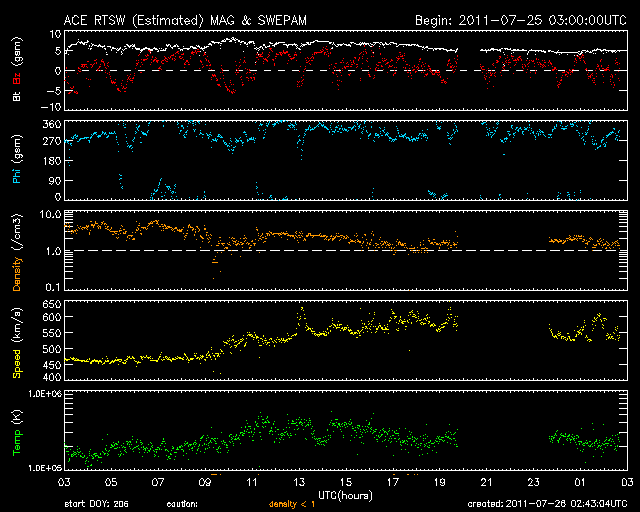Click the "550" tick on the Speed axis
This screenshot has width=640, height=512.
click(52, 333)
